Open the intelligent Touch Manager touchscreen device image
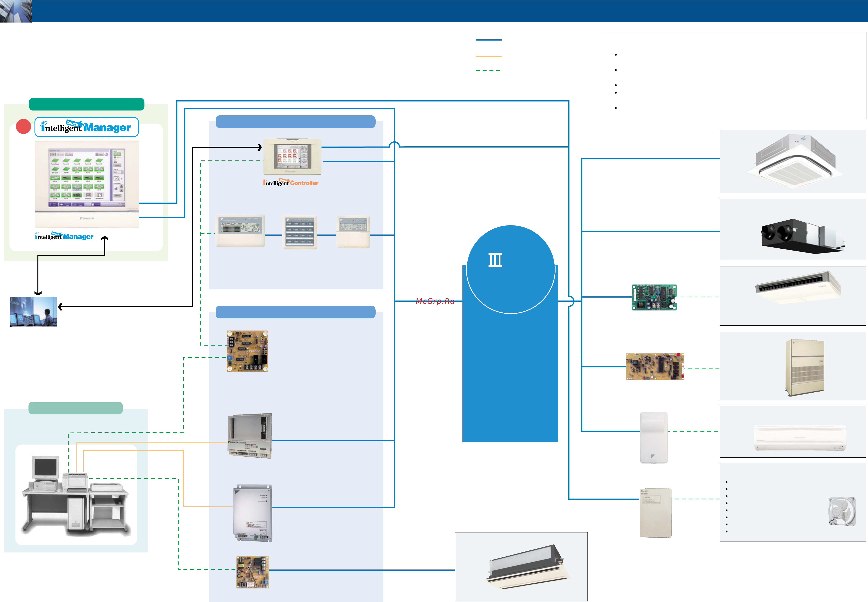 pos(87,184)
